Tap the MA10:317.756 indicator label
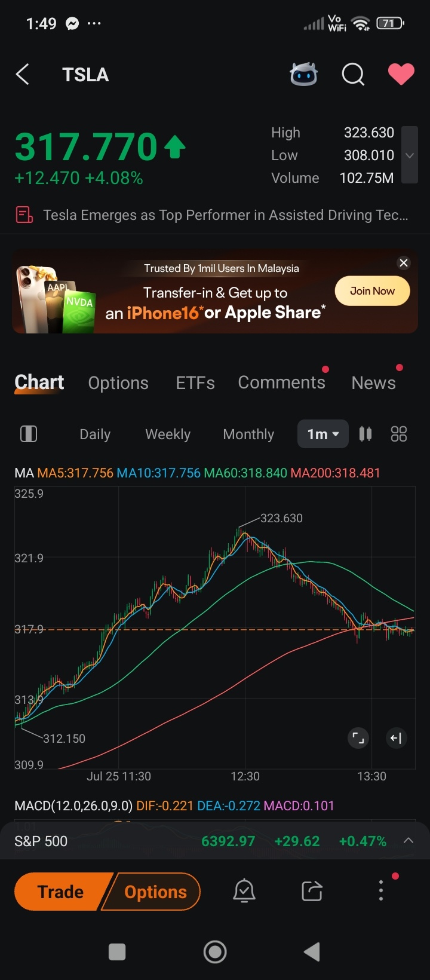430x980 pixels. [x=158, y=473]
